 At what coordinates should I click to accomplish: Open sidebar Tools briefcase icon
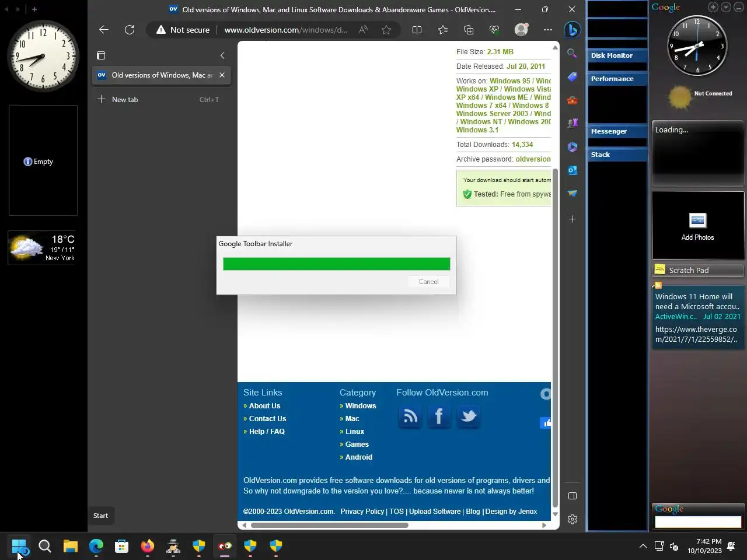click(573, 100)
